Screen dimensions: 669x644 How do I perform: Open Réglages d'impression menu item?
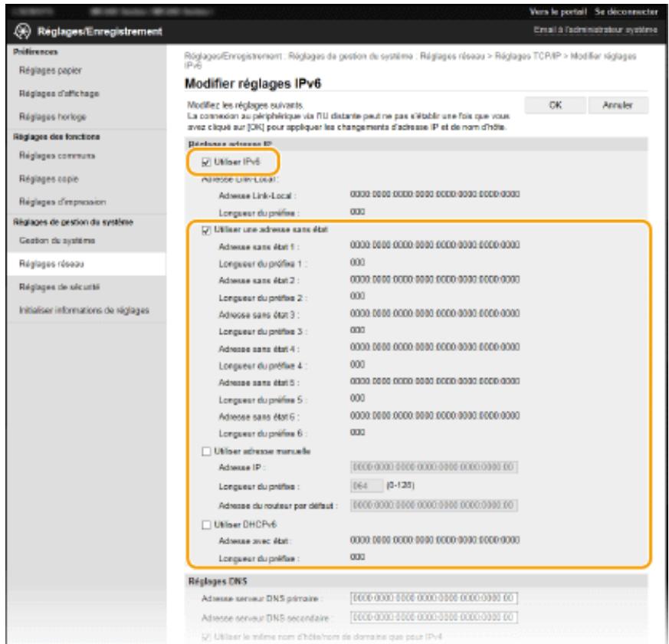(62, 202)
